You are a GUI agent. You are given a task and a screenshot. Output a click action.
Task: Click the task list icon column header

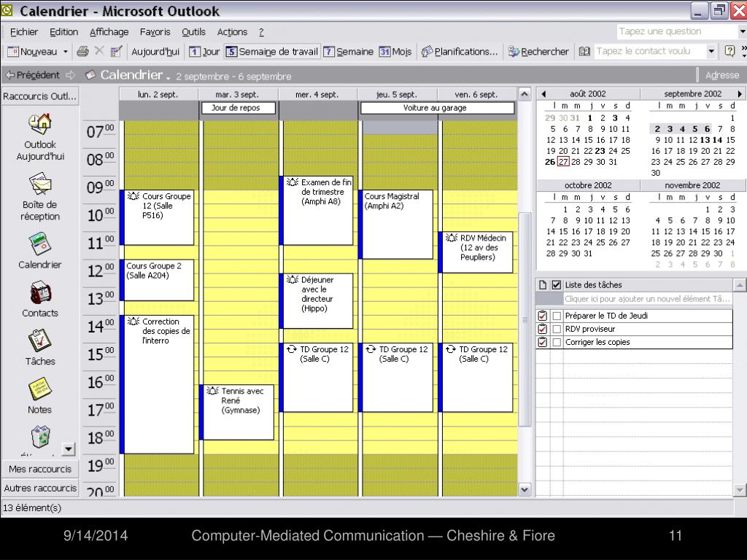coord(543,285)
